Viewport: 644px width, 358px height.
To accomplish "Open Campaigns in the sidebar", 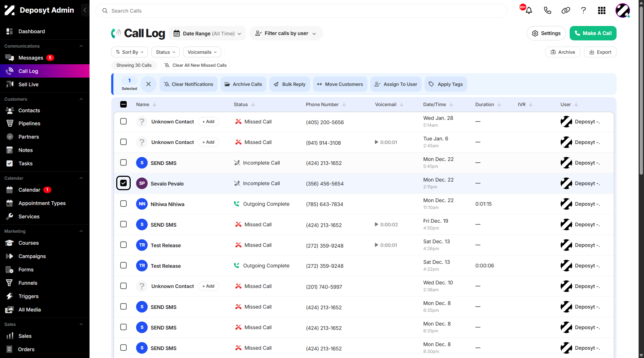I will pos(32,256).
